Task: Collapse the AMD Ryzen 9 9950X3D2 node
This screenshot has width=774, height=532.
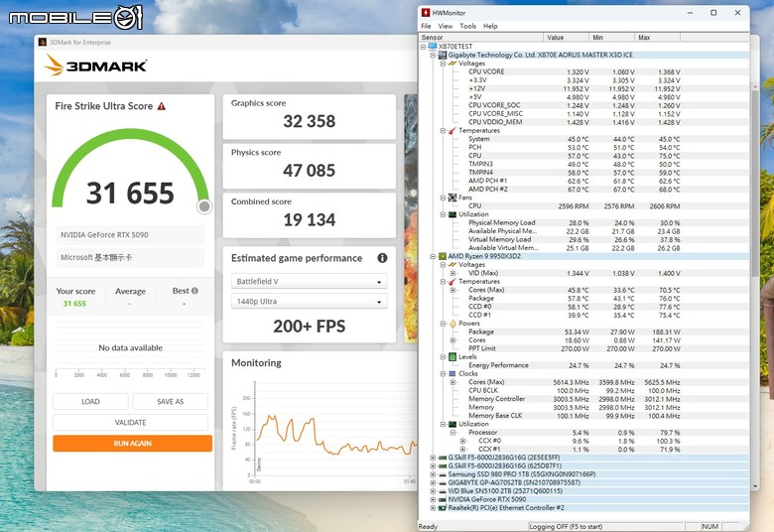Action: click(x=433, y=256)
